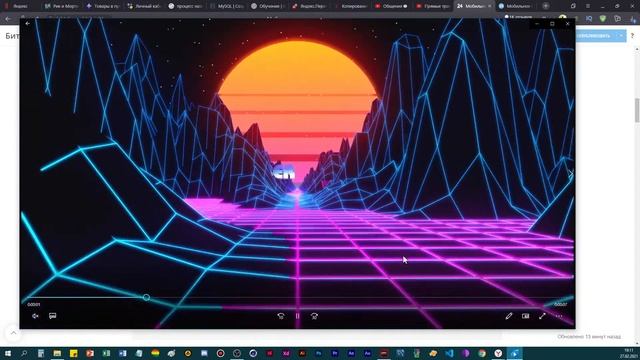This screenshot has width=640, height=360.
Task: Switch to the Прямые browser tab
Action: [x=433, y=6]
